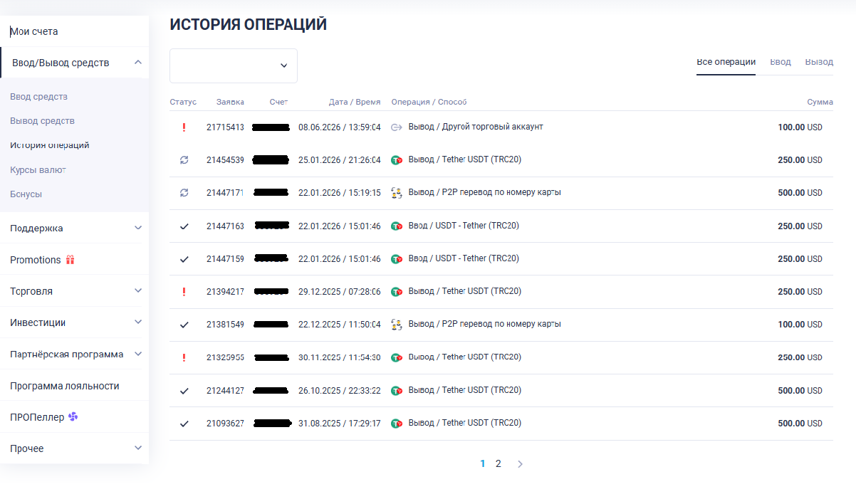Click P2P icon in the 22.01.2026 15:19:15 row
Image resolution: width=856 pixels, height=504 pixels.
pyautogui.click(x=397, y=193)
